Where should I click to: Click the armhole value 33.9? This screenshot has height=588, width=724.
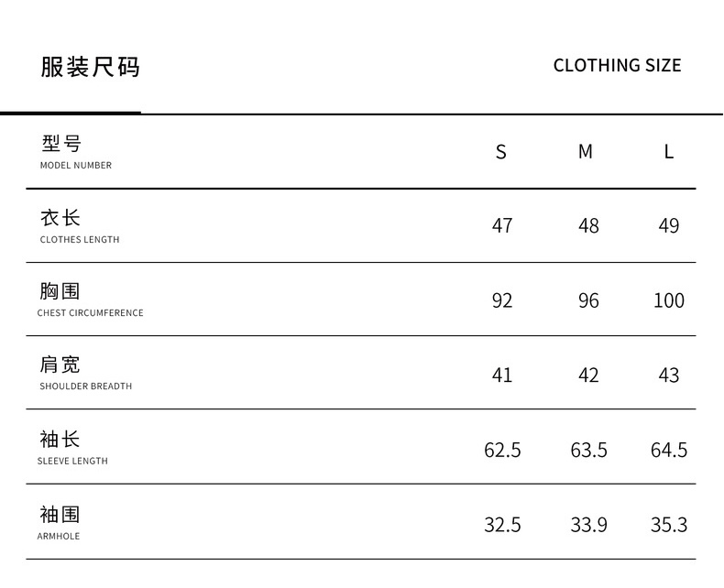coord(588,525)
